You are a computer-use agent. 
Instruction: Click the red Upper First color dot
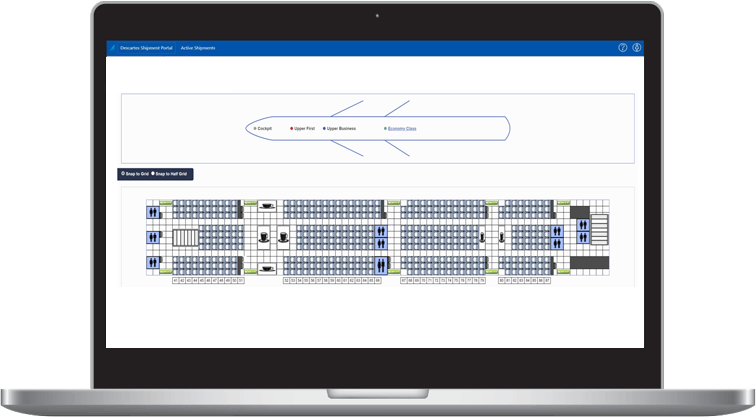[291, 129]
